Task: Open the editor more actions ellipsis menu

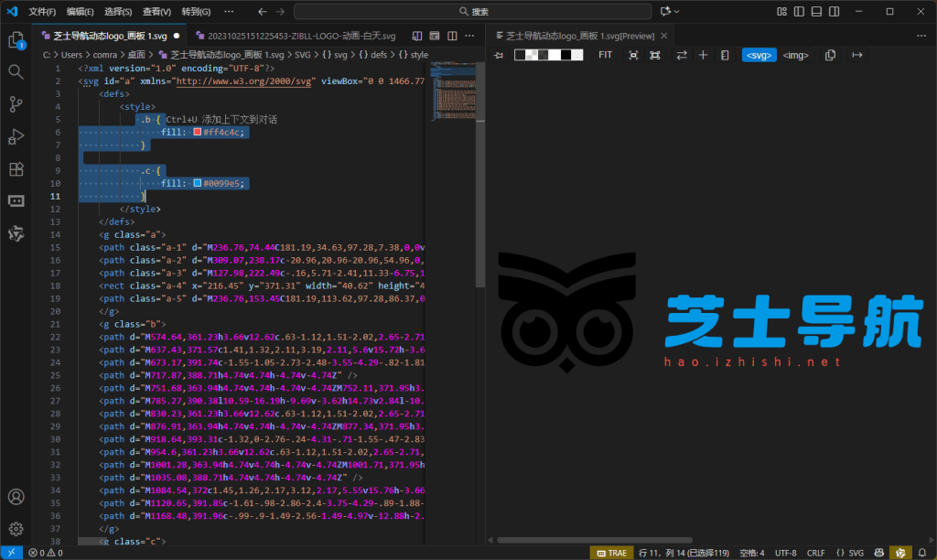Action: click(x=469, y=35)
